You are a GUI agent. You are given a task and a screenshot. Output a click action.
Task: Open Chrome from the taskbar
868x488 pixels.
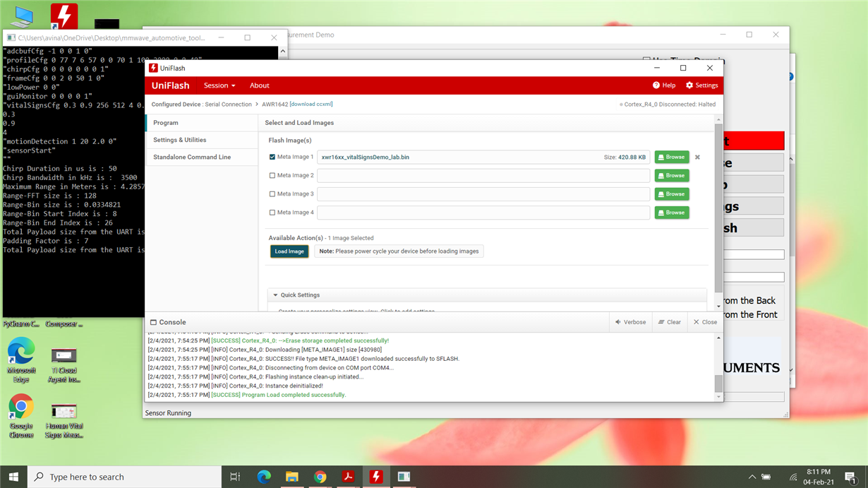(x=320, y=477)
